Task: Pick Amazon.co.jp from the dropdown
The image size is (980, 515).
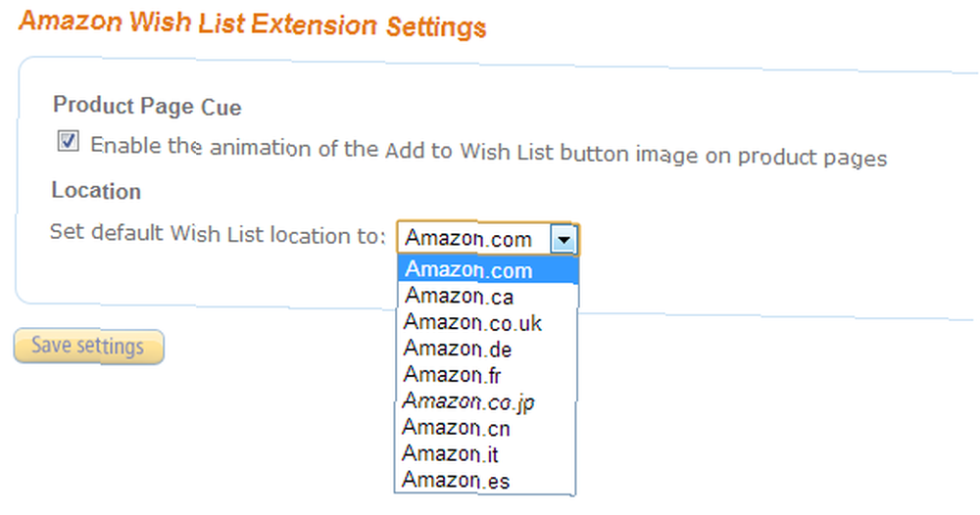Action: point(486,401)
